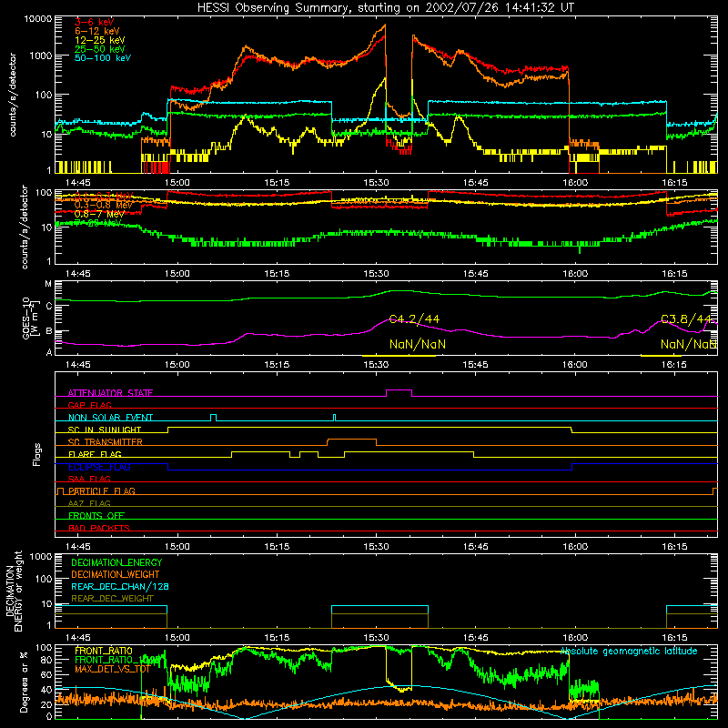The height and width of the screenshot is (728, 728).
Task: Click the B class tick on GOES axis
Action: point(48,331)
